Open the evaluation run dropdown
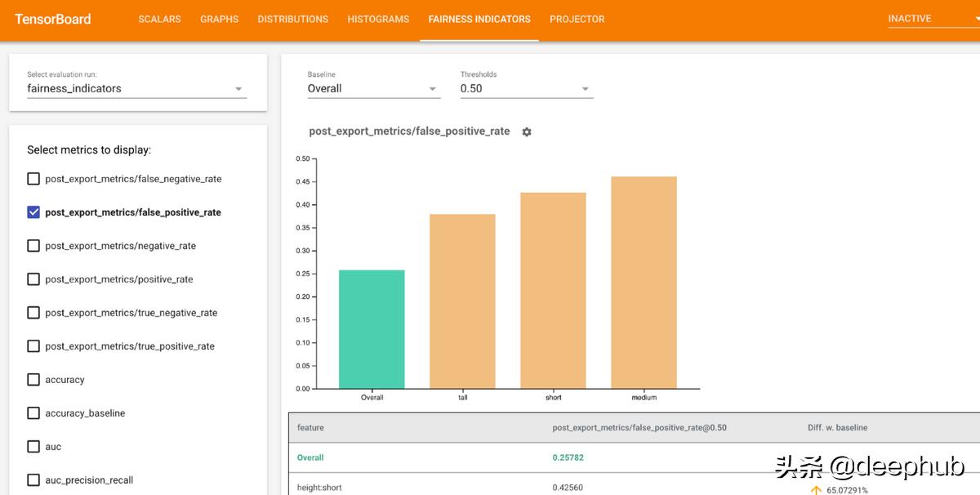 136,88
